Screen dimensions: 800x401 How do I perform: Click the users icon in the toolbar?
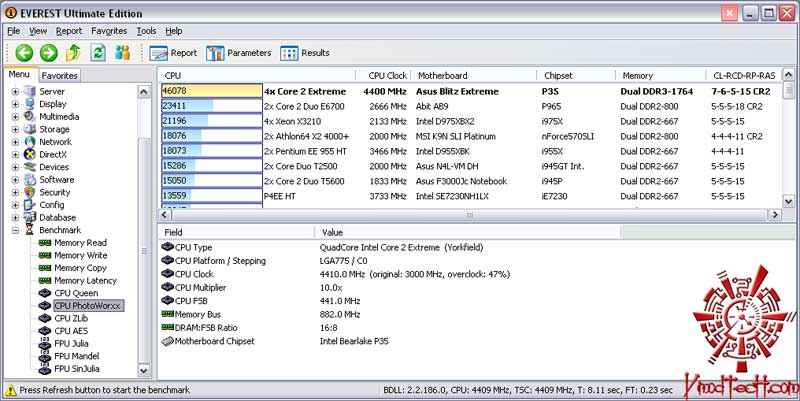(x=122, y=53)
